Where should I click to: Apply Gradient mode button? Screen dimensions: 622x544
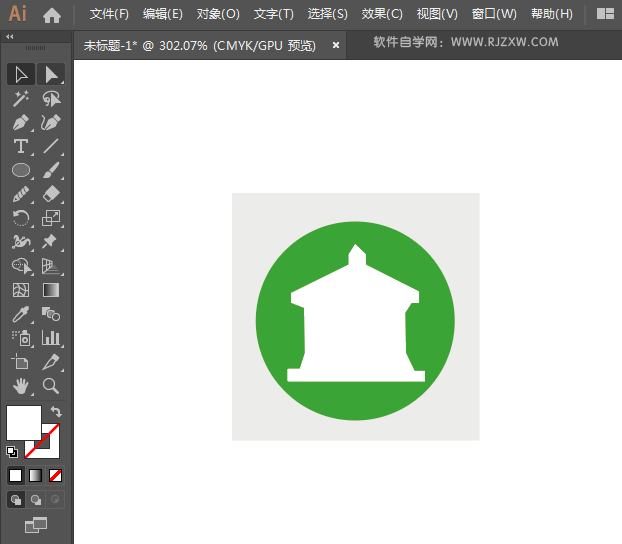[x=35, y=475]
